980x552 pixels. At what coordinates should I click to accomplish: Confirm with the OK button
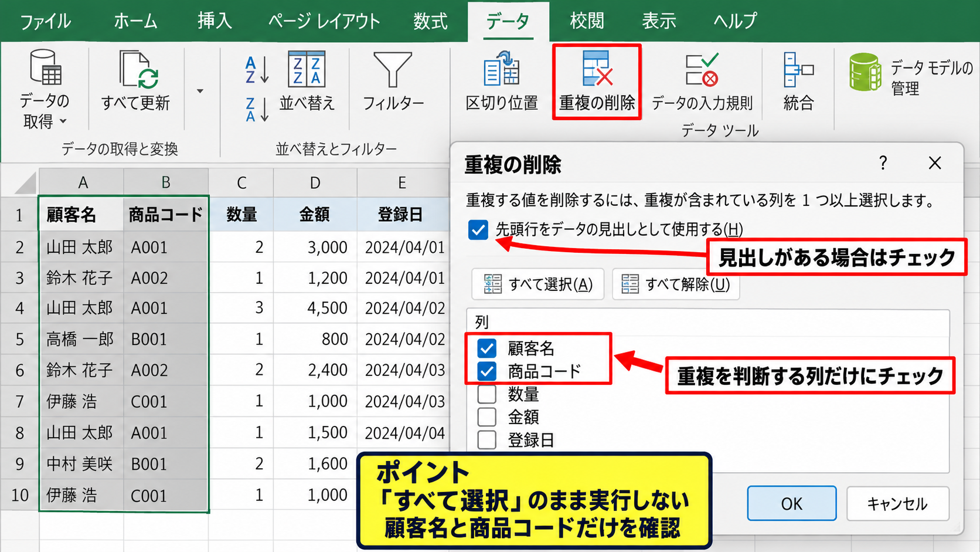tap(791, 503)
